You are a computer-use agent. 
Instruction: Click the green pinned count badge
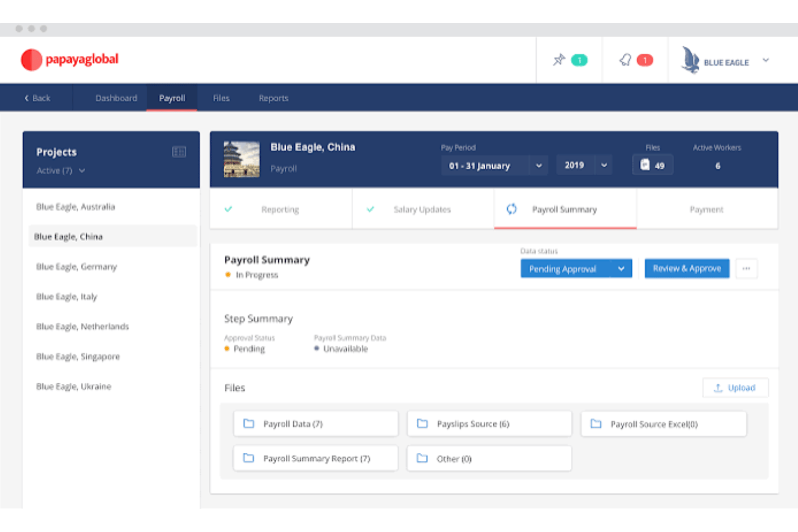[x=579, y=60]
